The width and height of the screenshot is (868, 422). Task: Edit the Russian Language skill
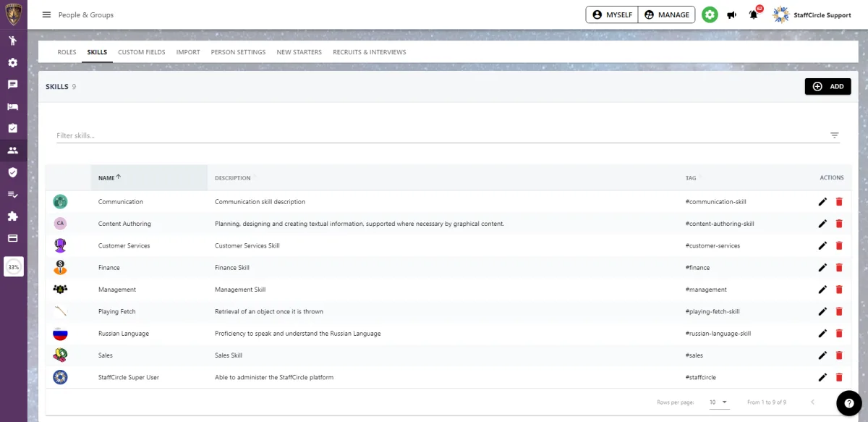pos(822,334)
